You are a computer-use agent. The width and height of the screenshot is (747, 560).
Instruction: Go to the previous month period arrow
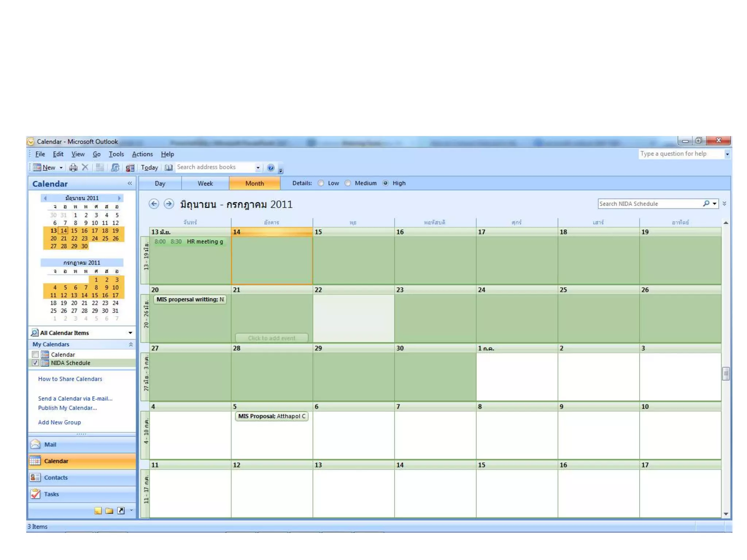coord(154,204)
